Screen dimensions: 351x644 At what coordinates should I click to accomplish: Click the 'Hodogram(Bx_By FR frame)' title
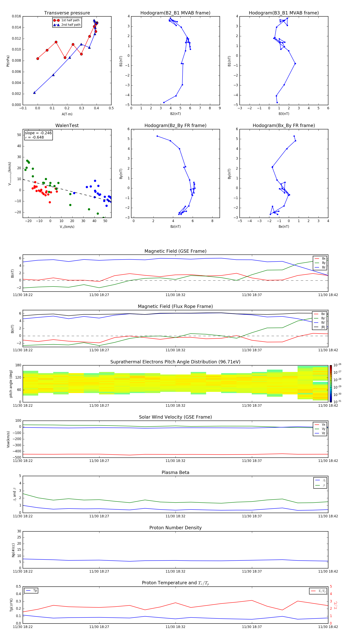pyautogui.click(x=284, y=125)
